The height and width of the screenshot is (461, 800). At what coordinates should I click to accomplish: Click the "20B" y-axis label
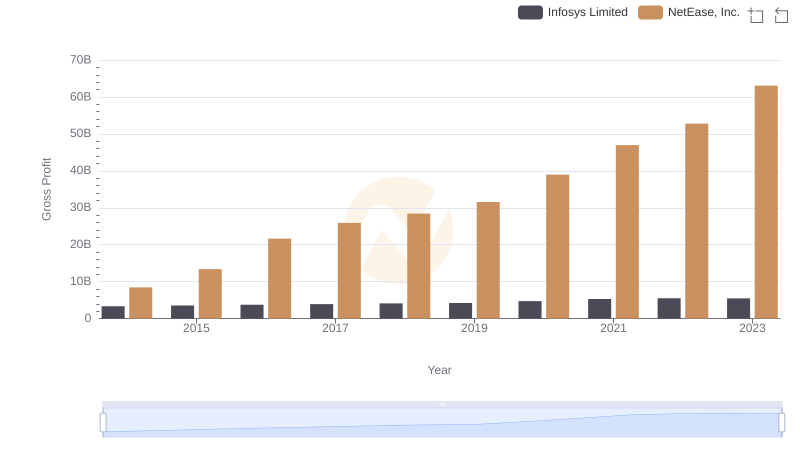[81, 244]
